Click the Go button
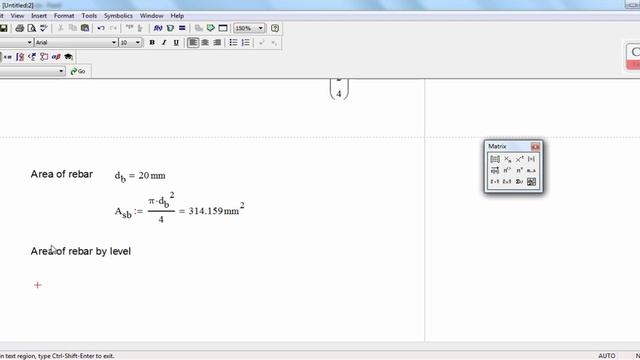640x360 pixels. (x=78, y=71)
